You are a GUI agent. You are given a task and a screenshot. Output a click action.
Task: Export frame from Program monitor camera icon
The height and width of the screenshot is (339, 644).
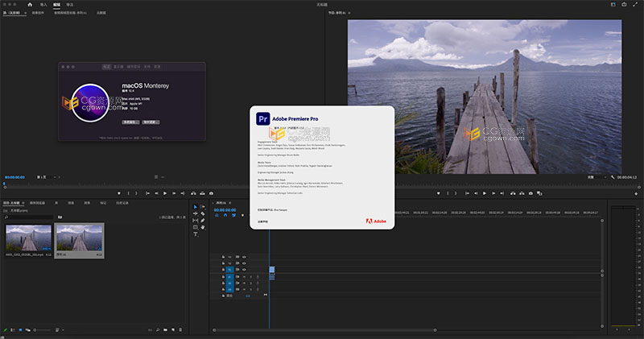coord(530,193)
